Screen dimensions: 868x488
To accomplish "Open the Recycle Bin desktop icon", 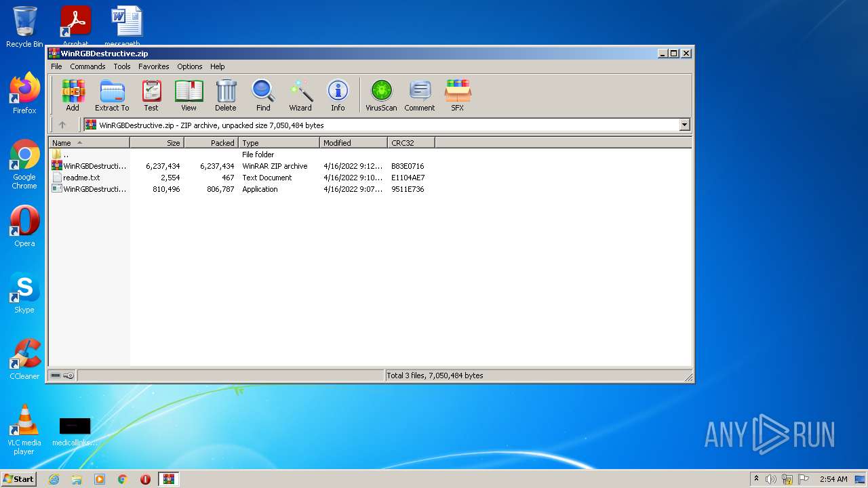I will [24, 27].
